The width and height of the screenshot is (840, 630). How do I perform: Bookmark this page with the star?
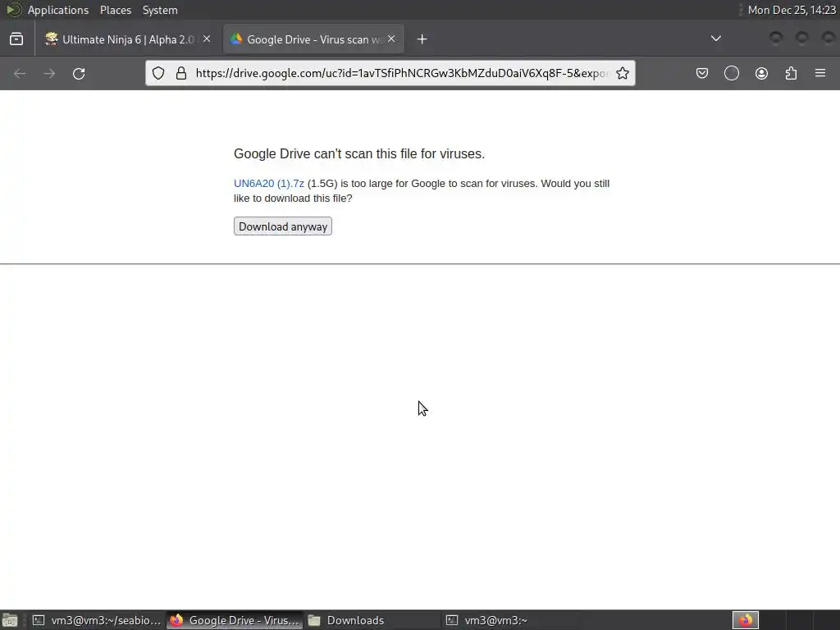pos(622,73)
